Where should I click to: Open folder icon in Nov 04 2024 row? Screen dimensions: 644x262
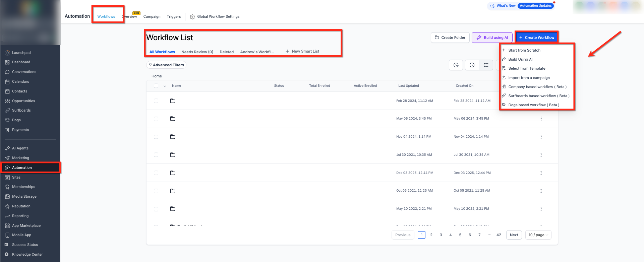pyautogui.click(x=173, y=137)
